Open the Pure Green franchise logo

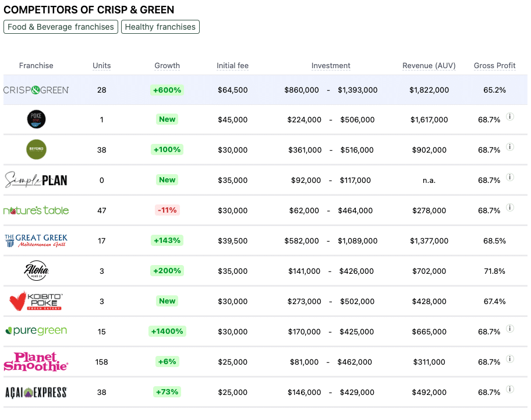36,330
